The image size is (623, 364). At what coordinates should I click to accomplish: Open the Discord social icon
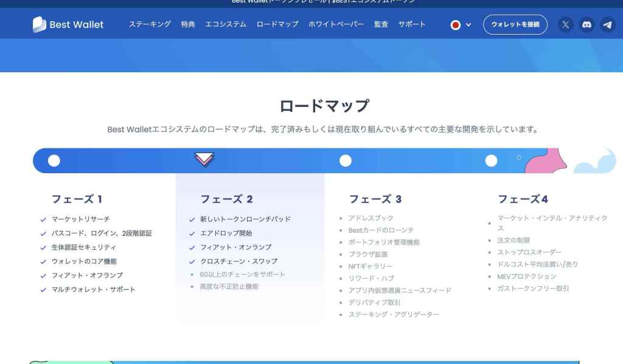[586, 24]
